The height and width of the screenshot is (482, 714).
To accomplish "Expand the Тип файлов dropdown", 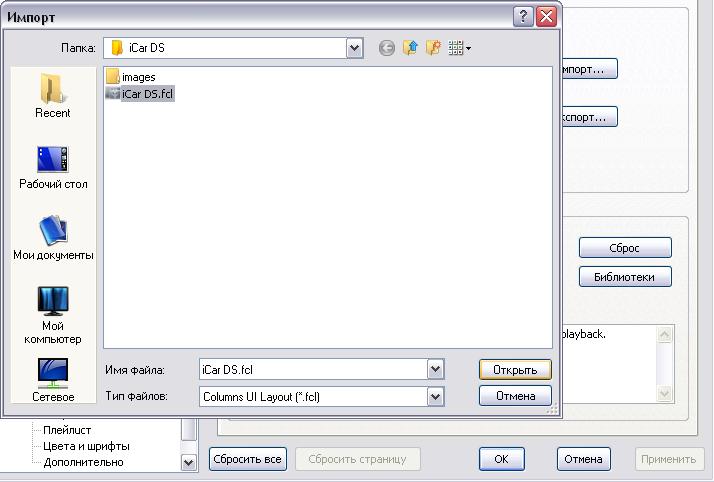I will pos(435,396).
